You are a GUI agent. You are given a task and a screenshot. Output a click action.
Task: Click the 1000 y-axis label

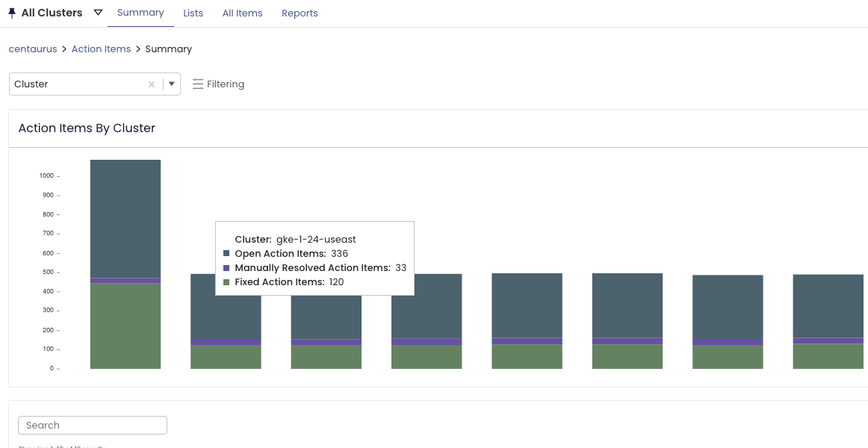click(x=46, y=176)
